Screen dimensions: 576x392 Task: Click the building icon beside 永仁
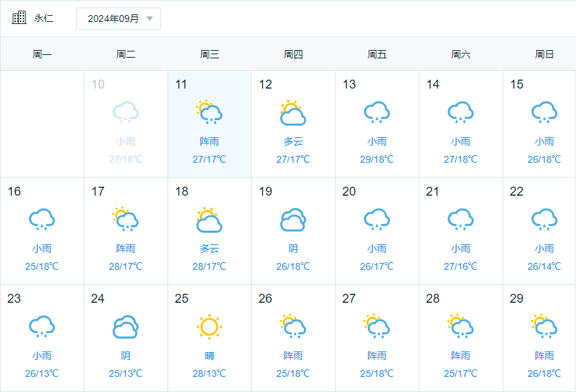click(19, 18)
